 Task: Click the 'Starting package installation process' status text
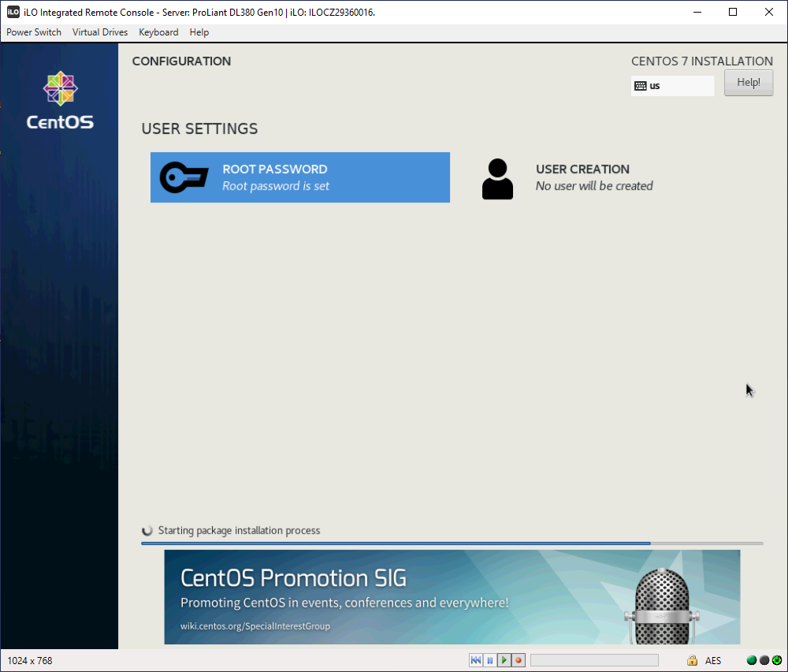tap(240, 530)
